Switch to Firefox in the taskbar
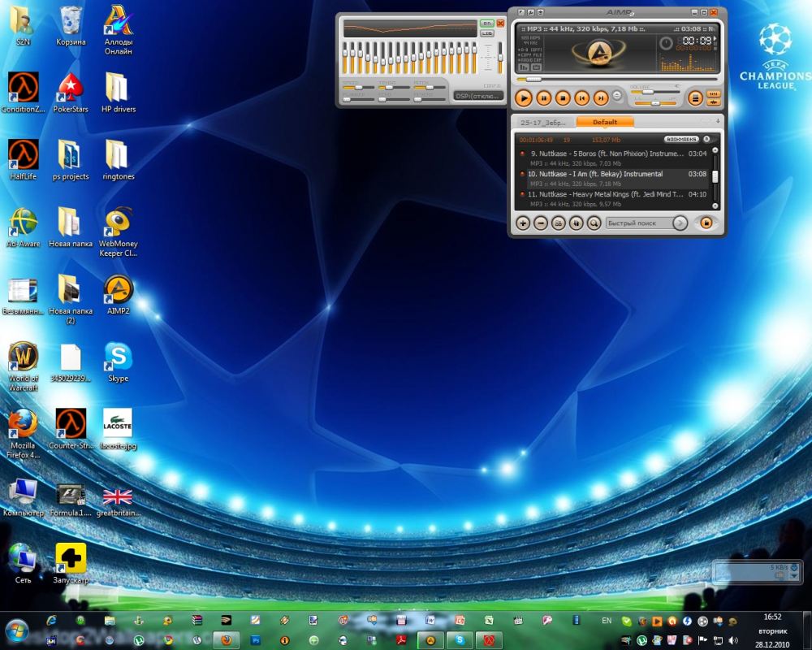812x650 pixels. click(227, 640)
